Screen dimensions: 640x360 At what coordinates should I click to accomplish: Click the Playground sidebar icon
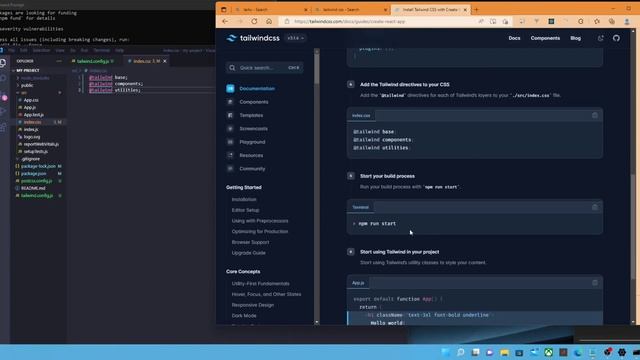pyautogui.click(x=230, y=142)
